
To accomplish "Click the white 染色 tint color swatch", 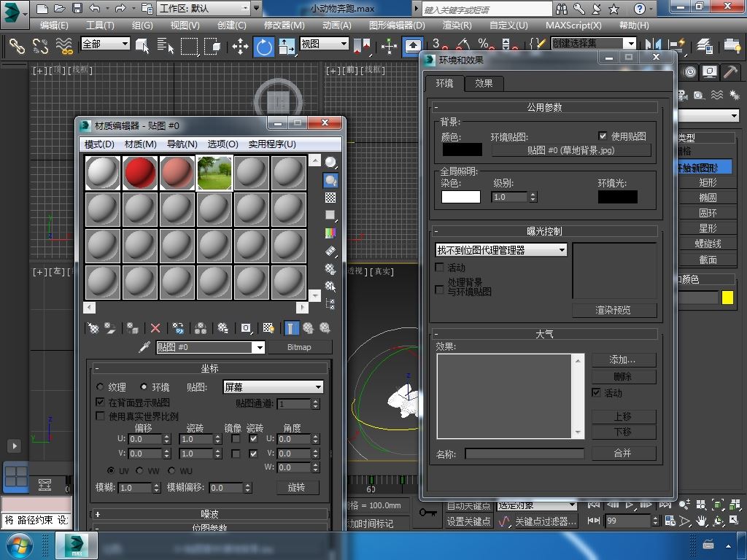I will click(x=461, y=197).
